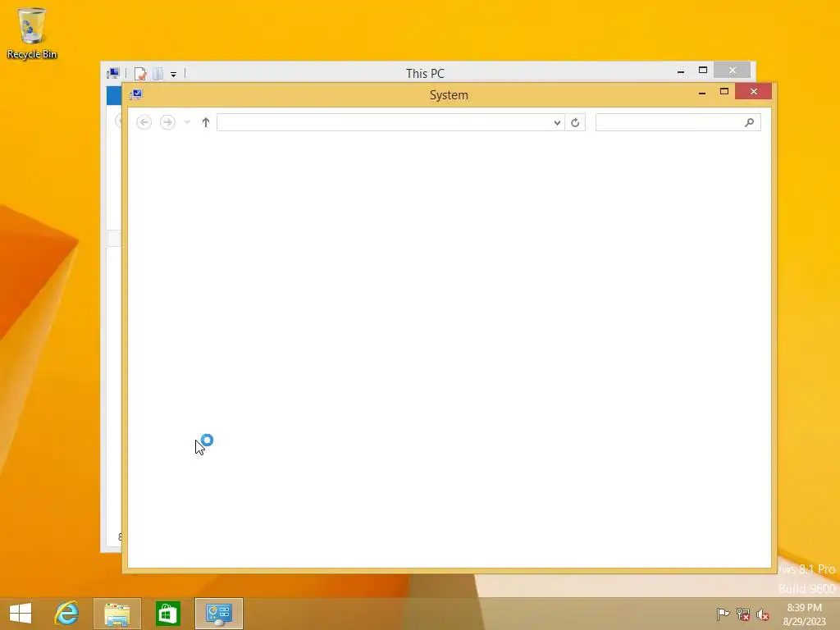Image resolution: width=840 pixels, height=630 pixels.
Task: Click the search magnifier icon
Action: pyautogui.click(x=750, y=123)
